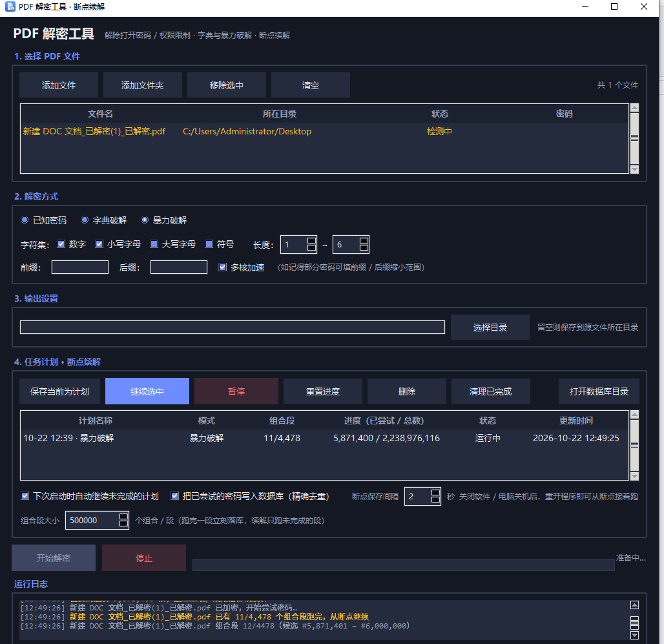Click file list scrollbar down arrow
This screenshot has height=644, width=664.
634,169
